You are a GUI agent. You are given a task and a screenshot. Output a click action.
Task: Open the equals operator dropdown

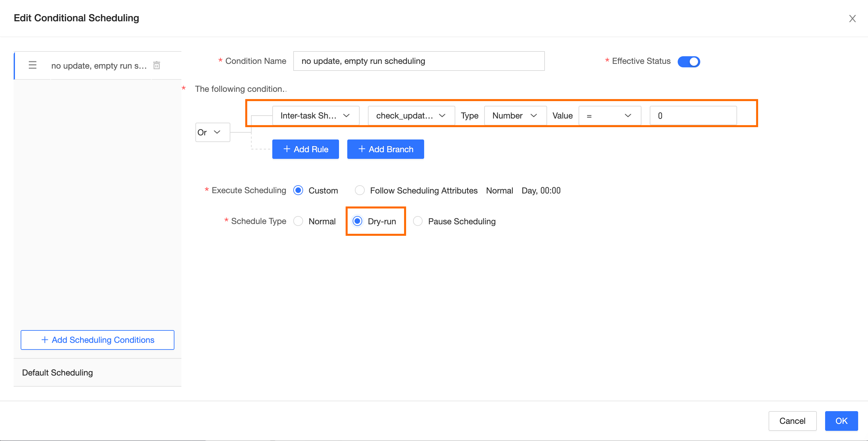click(x=609, y=116)
